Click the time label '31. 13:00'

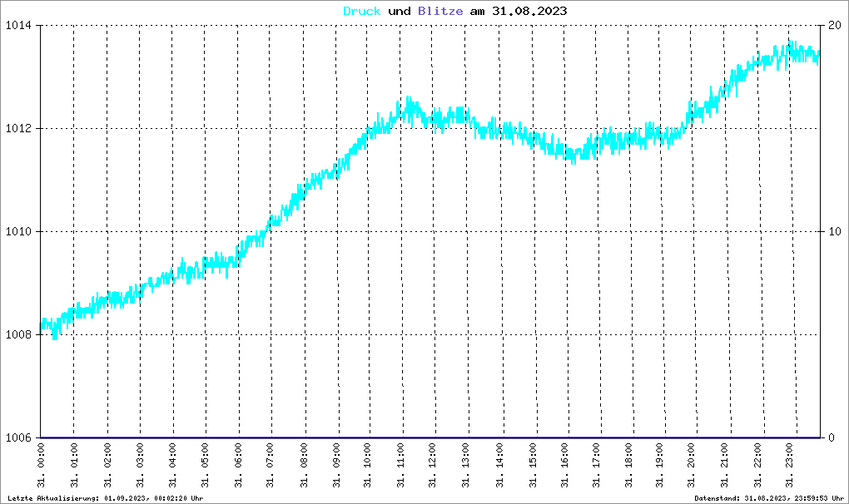tap(465, 466)
